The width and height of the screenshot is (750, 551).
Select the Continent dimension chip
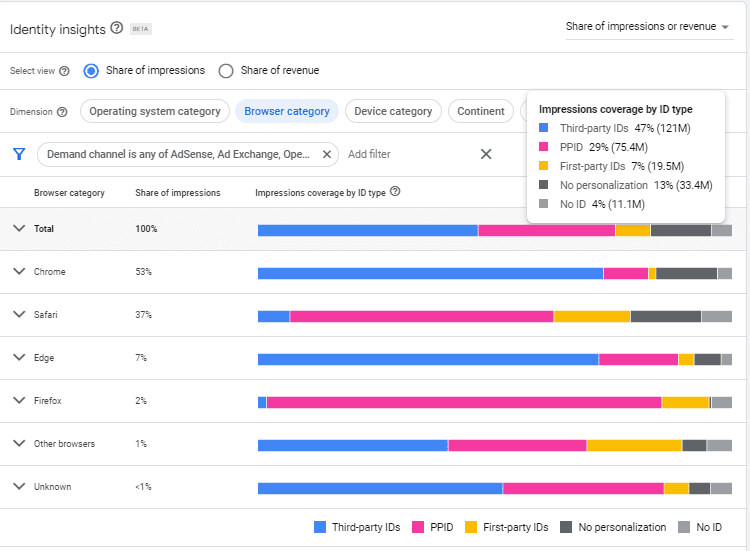point(480,112)
